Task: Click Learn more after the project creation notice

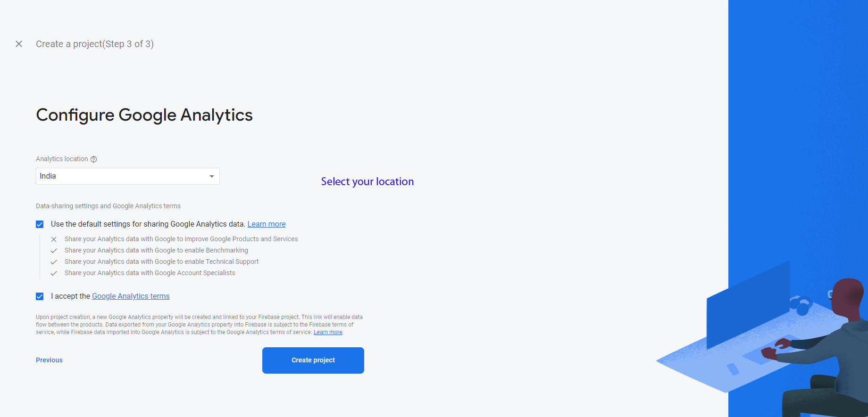Action: (328, 332)
